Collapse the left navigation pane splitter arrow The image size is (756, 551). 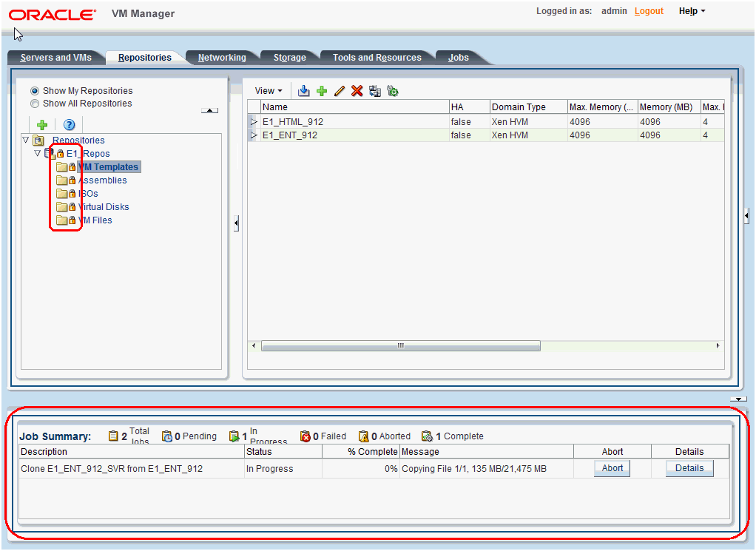coord(236,223)
